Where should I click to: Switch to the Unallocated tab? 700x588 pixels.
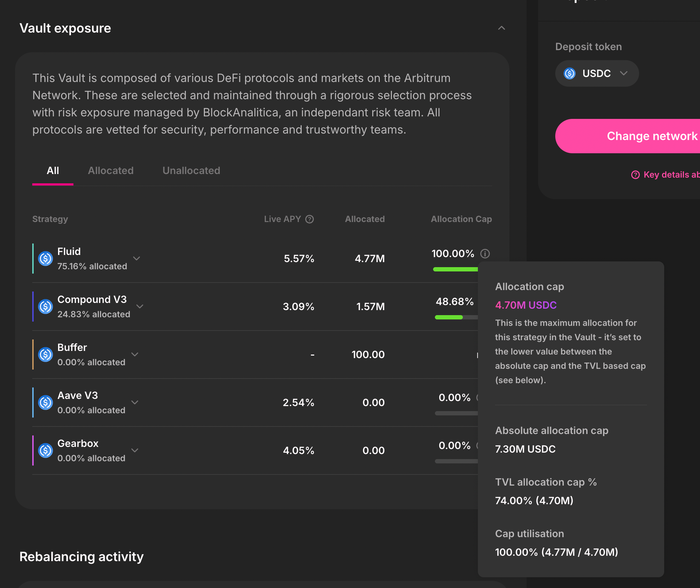191,170
